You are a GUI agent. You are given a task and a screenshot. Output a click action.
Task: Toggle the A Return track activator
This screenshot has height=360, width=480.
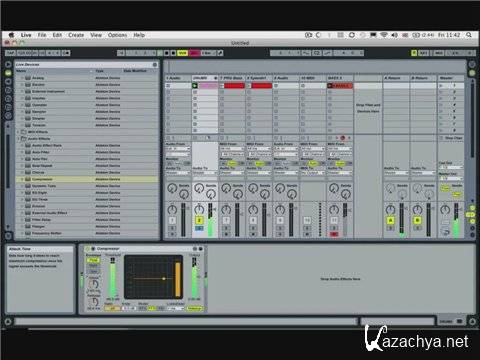coord(390,220)
